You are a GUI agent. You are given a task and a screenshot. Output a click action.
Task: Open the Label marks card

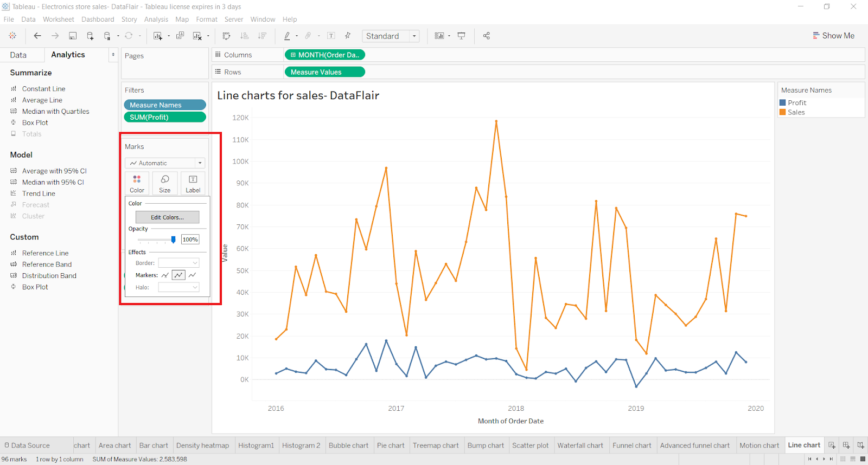[193, 183]
